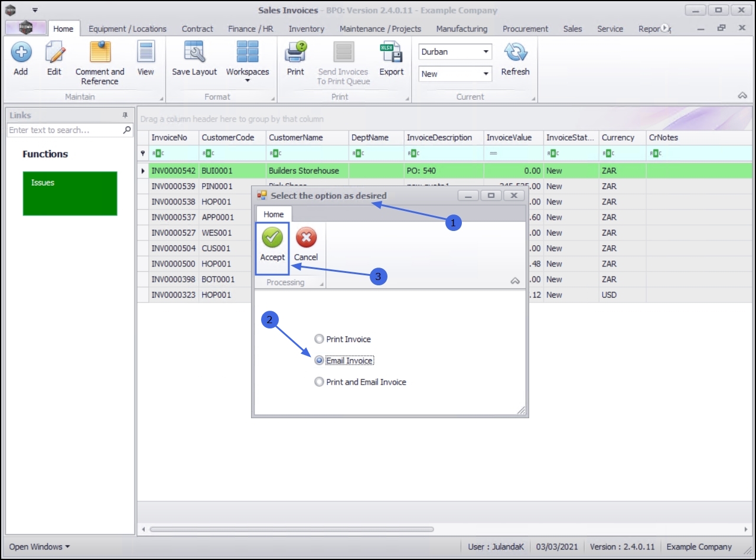Select the dialog's Home tab
Screen dimensions: 756x560
pyautogui.click(x=273, y=214)
